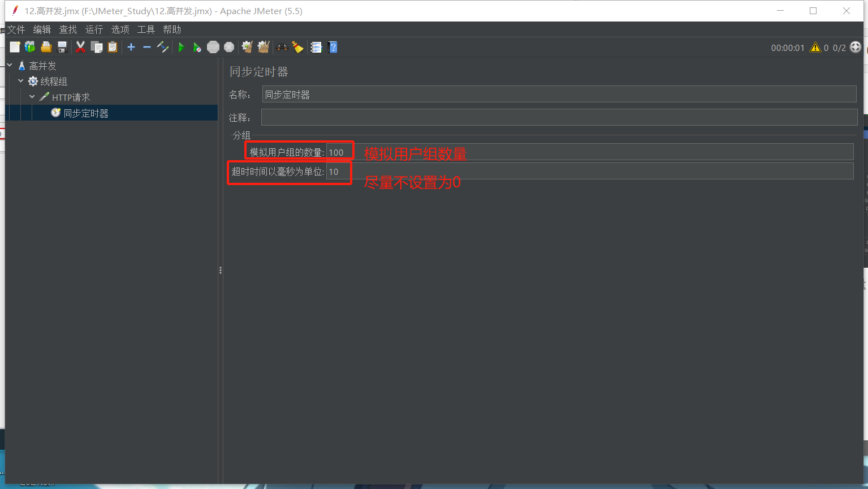Click the 名称 name input field

[x=559, y=95]
